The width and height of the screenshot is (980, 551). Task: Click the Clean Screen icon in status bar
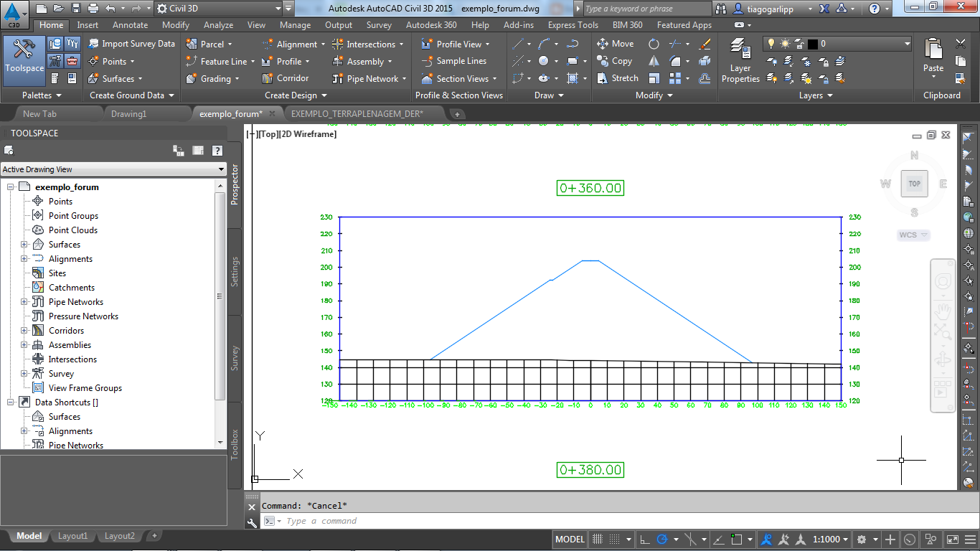952,540
